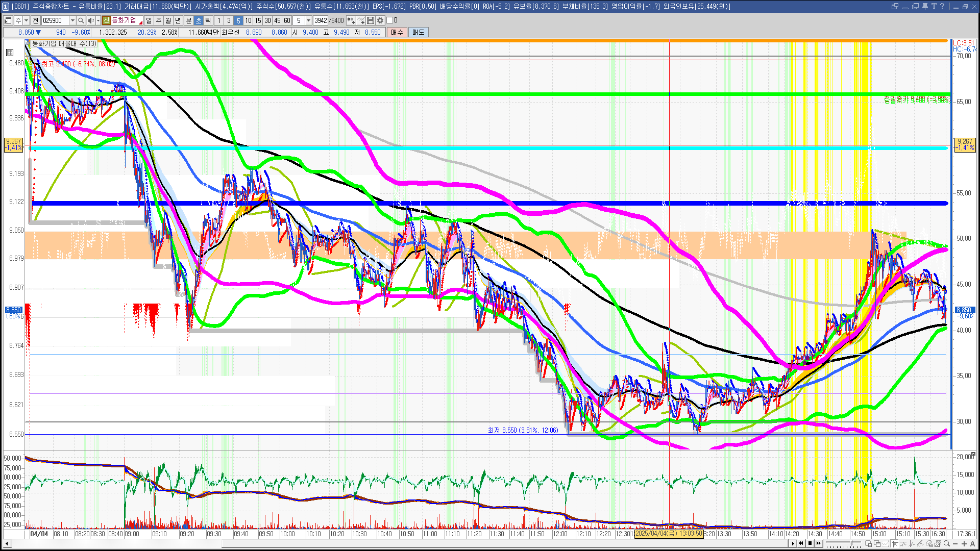Viewport: 980px width, 551px height.
Task: Click the zoom magnifier icon at bottom right
Action: point(947,544)
